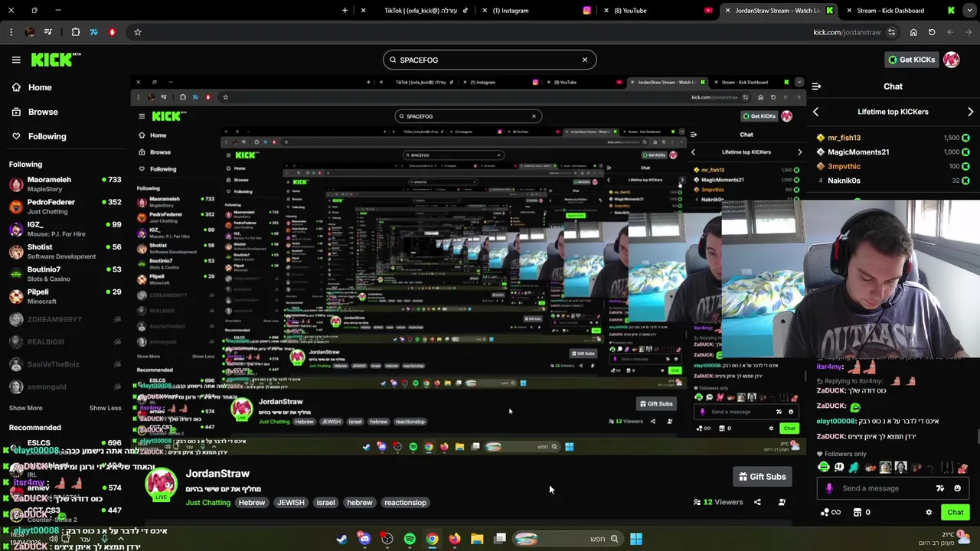This screenshot has width=980, height=551.
Task: Open Steam from the taskbar
Action: point(341,539)
